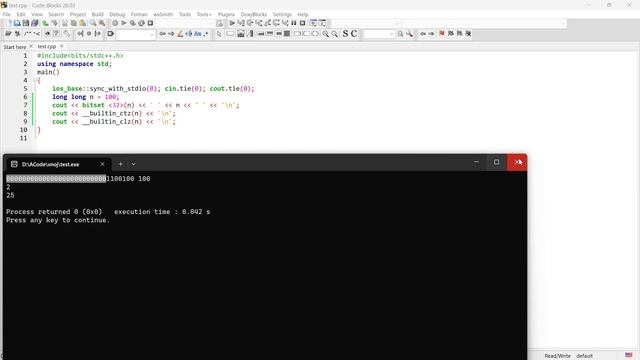Click Read/Write in status bar

pos(557,356)
